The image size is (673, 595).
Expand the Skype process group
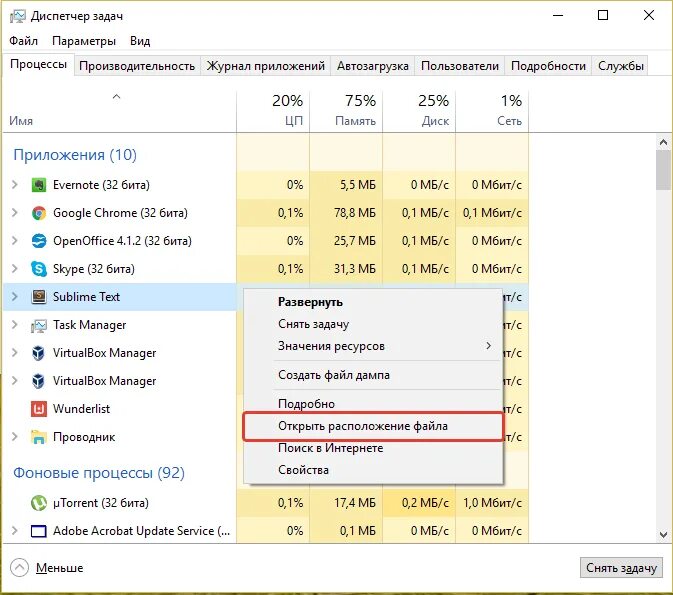click(15, 269)
